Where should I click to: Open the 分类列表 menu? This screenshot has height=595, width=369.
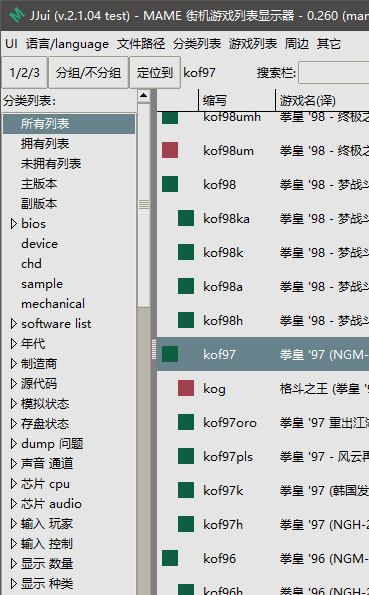click(197, 44)
